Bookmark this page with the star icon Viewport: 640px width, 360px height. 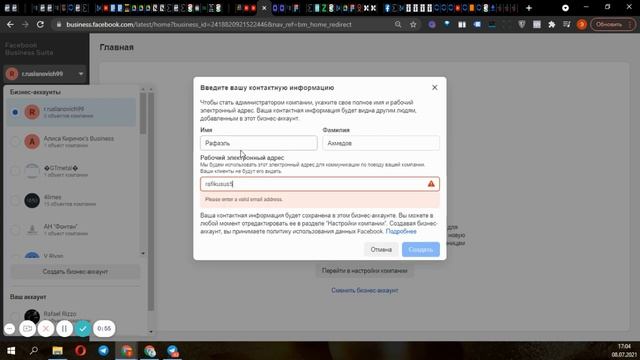coord(413,24)
